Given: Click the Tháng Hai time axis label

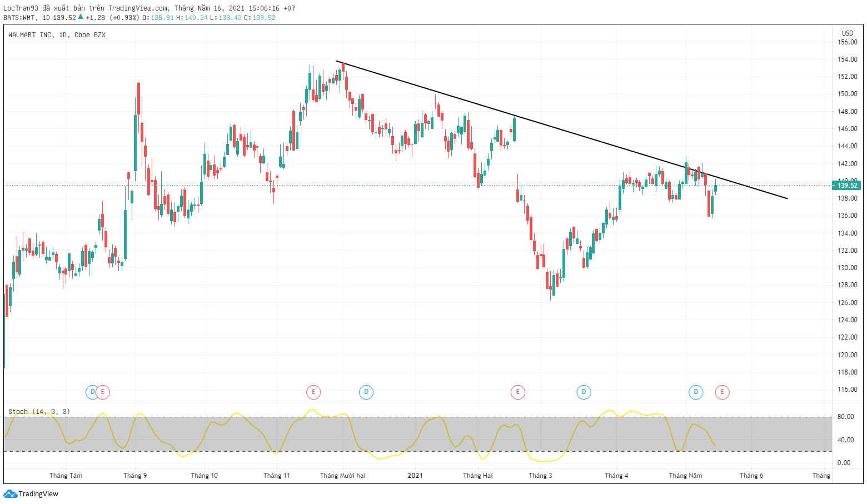Looking at the screenshot, I should [478, 476].
